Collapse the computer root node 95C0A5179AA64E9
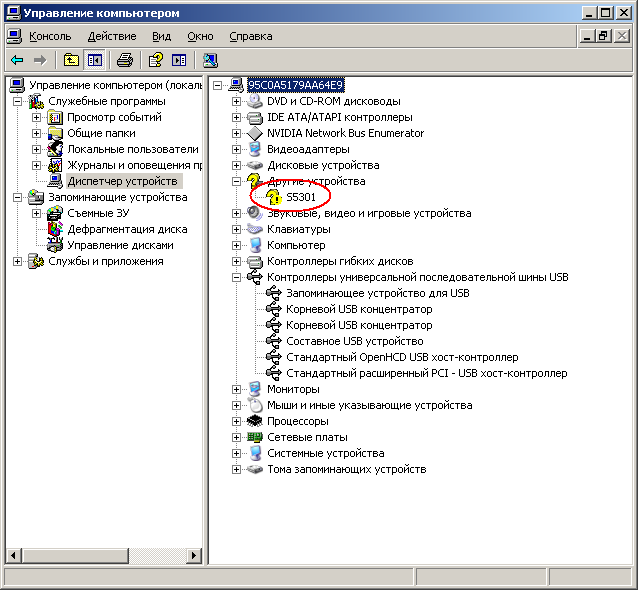This screenshot has height=590, width=638. point(217,85)
